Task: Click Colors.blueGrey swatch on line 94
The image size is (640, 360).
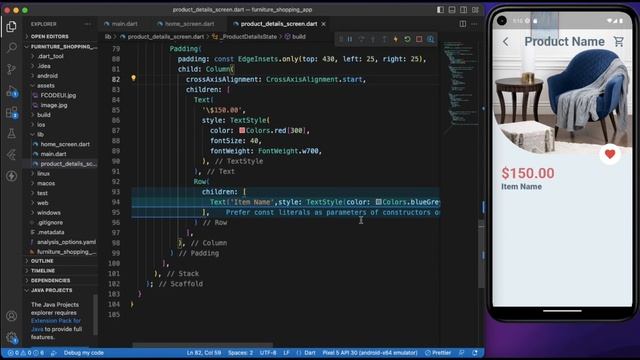Action: coord(379,202)
